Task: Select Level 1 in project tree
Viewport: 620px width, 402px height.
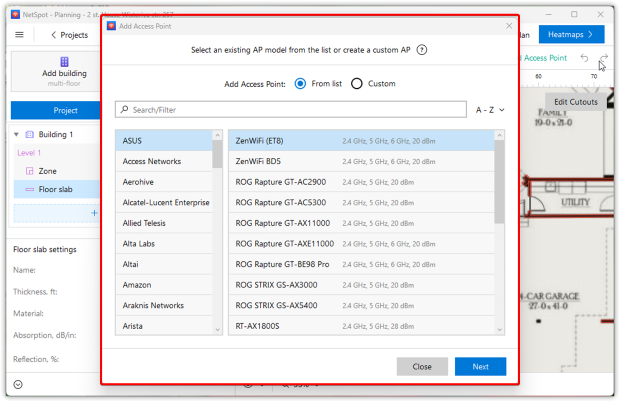Action: pyautogui.click(x=29, y=153)
